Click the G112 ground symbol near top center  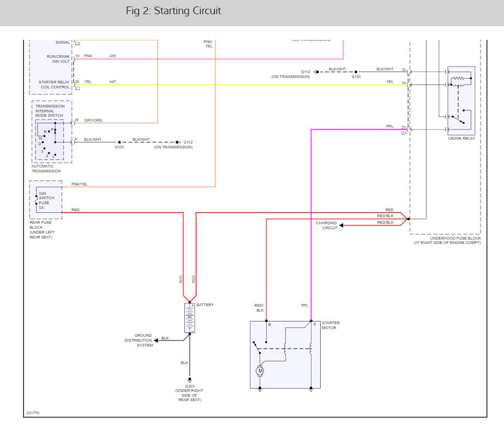tap(316, 71)
